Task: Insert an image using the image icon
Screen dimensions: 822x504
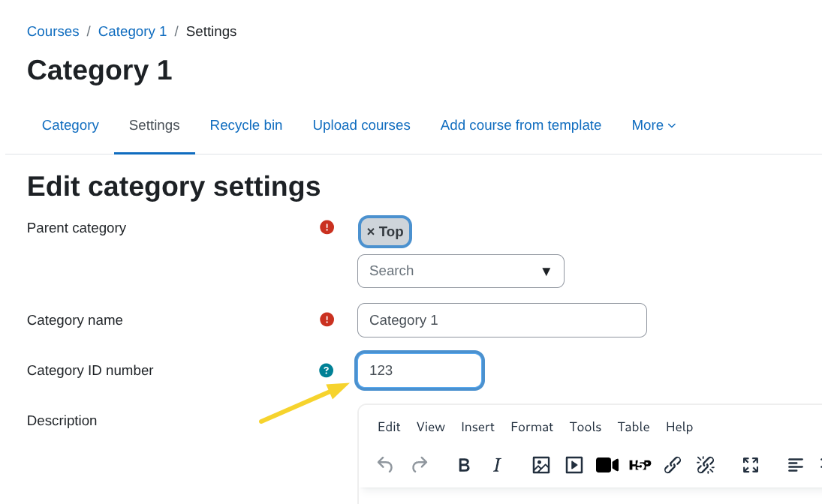Action: coord(541,465)
